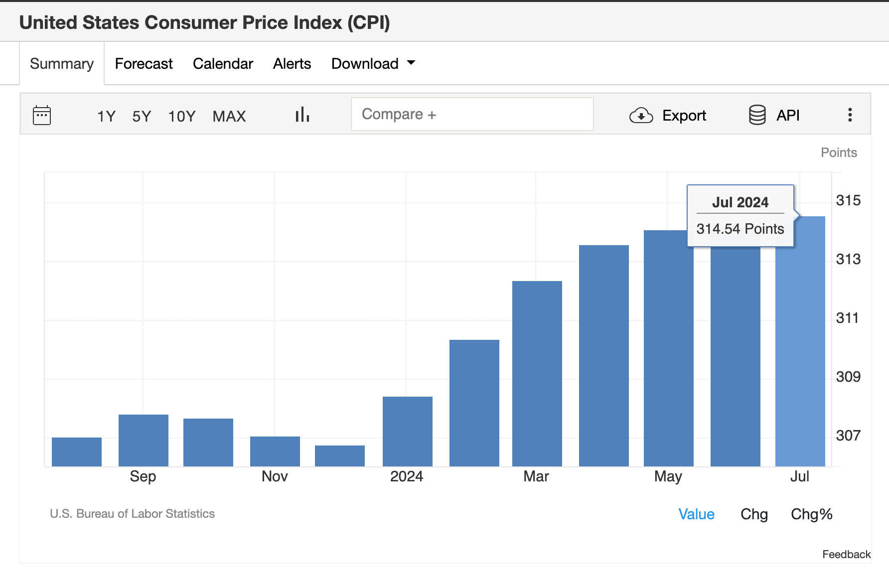The height and width of the screenshot is (588, 889).
Task: Click the 307 y-axis label
Action: pyautogui.click(x=848, y=436)
